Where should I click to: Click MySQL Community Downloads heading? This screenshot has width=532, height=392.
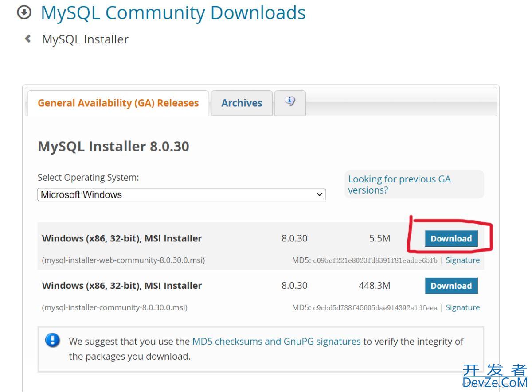pyautogui.click(x=173, y=13)
